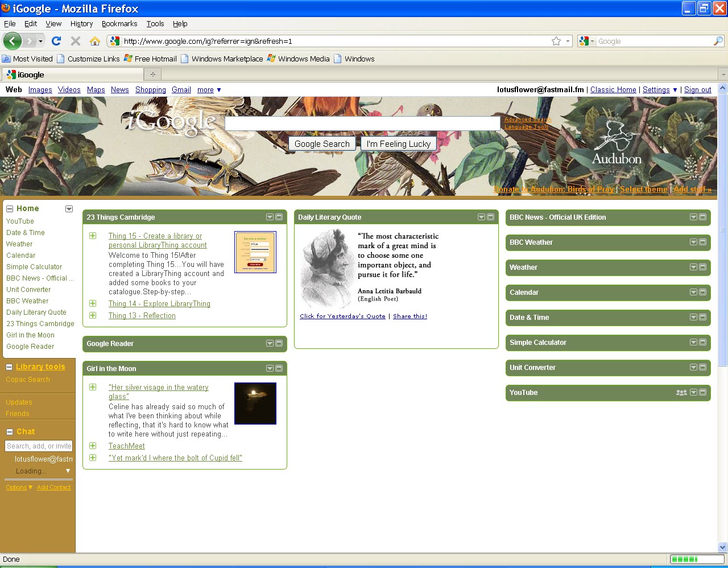Collapse the Home tab section in sidebar

coord(10,209)
